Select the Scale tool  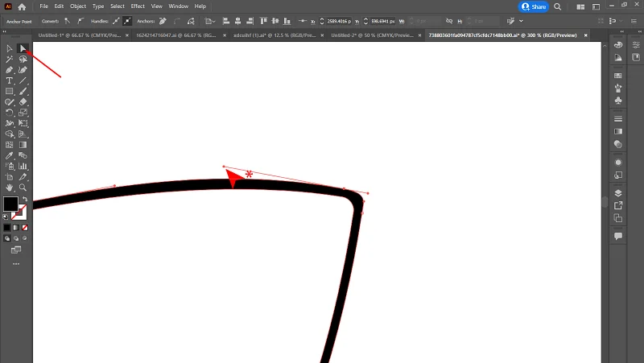point(23,113)
